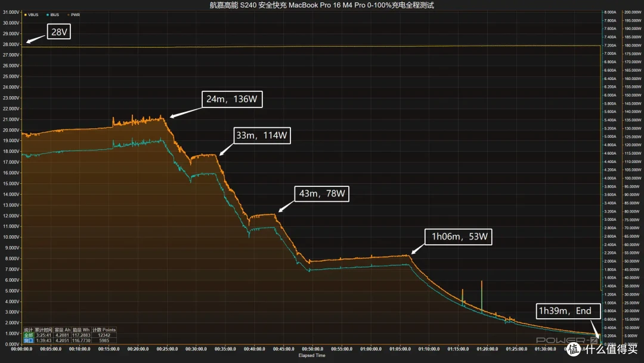644x363 pixels.
Task: Click the 5985 points count cell
Action: [104, 340]
